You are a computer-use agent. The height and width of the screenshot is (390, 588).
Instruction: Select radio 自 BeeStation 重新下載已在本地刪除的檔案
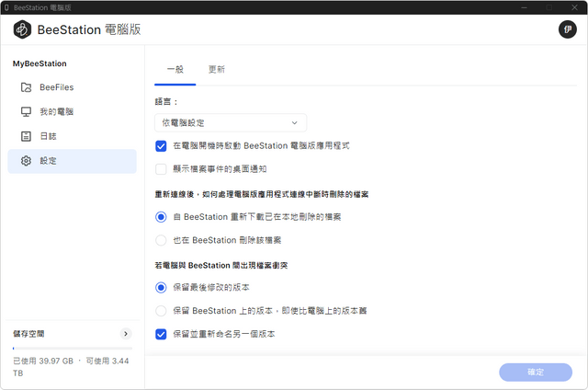tap(161, 217)
